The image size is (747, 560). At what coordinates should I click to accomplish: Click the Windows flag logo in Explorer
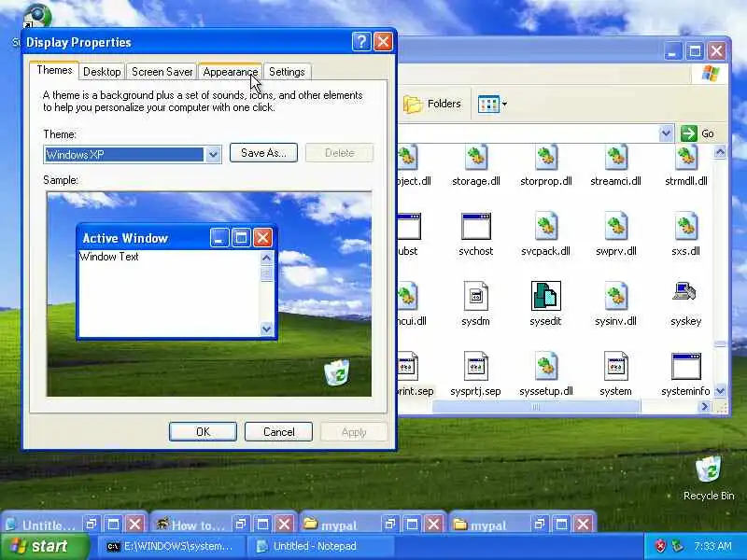(x=711, y=74)
